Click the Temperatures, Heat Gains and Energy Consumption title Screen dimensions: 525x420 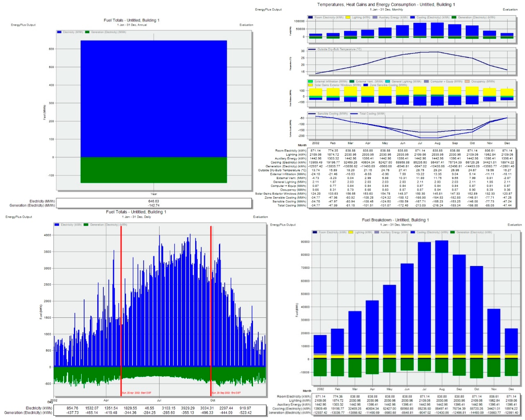tap(386, 5)
